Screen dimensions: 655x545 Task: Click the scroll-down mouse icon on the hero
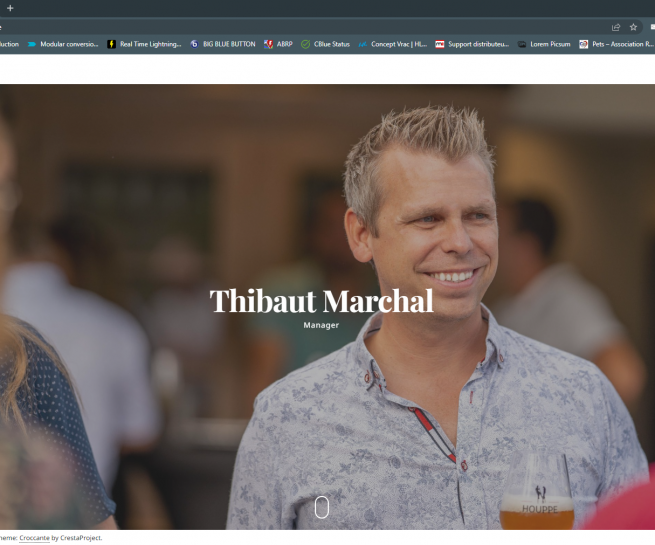[x=322, y=507]
